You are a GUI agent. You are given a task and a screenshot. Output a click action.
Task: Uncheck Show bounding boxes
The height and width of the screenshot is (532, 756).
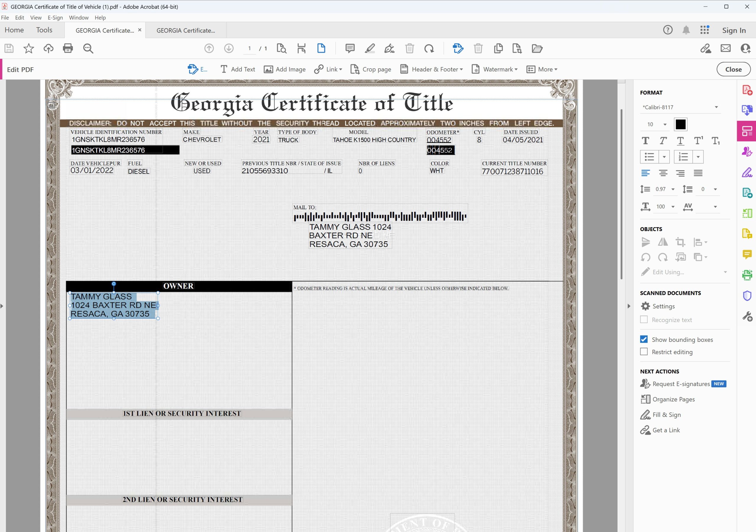pos(644,340)
